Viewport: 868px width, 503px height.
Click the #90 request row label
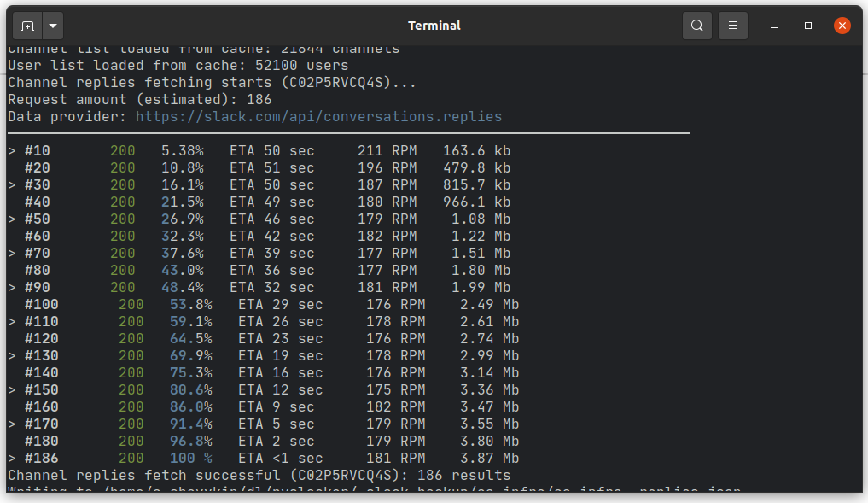click(x=37, y=288)
